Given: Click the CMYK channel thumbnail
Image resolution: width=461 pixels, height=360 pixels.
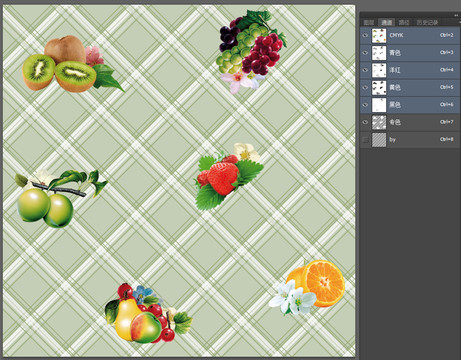Looking at the screenshot, I should (x=379, y=35).
